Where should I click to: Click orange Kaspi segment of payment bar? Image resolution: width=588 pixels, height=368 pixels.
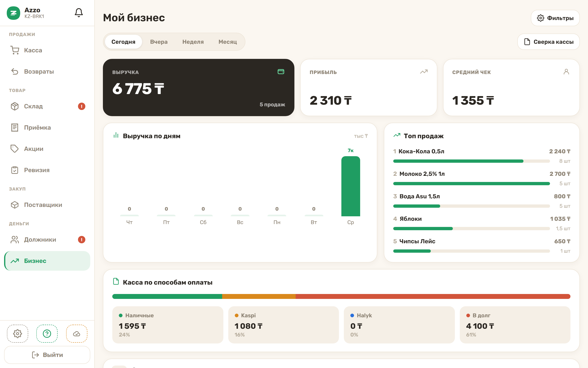259,296
